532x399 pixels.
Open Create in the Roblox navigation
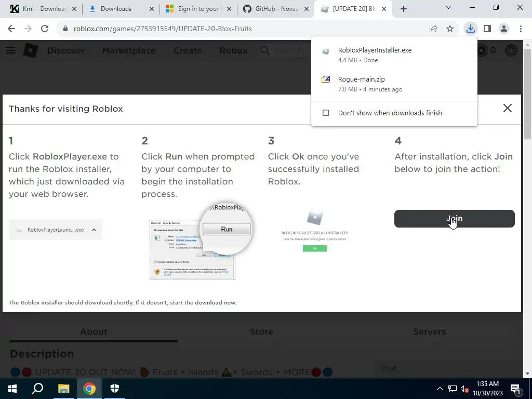pyautogui.click(x=188, y=50)
